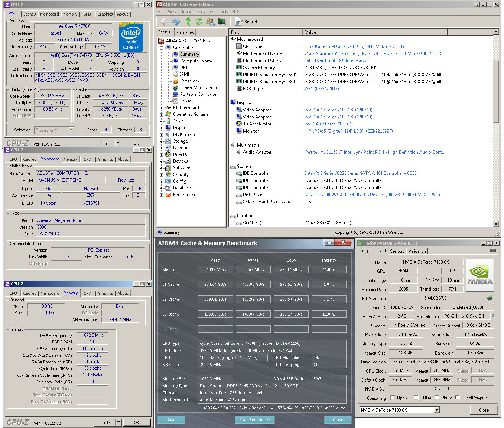Click the Field column header
The height and width of the screenshot is (428, 504).
pos(266,32)
